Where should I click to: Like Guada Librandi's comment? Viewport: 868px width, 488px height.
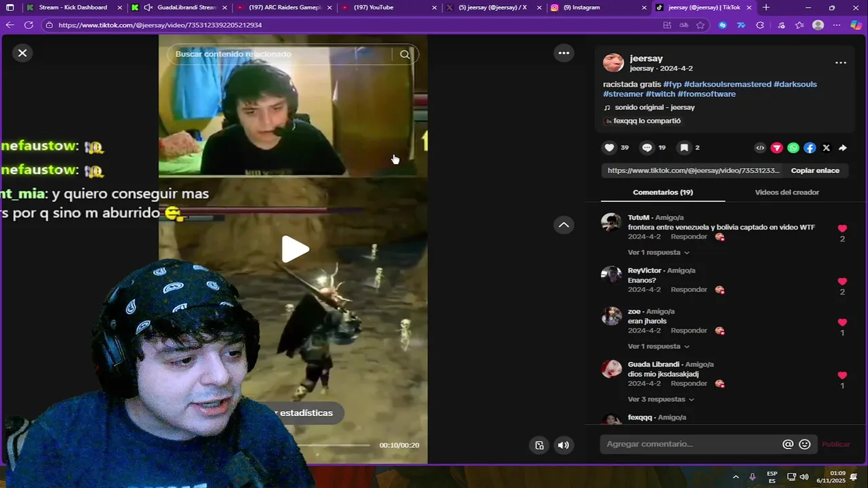tap(842, 375)
